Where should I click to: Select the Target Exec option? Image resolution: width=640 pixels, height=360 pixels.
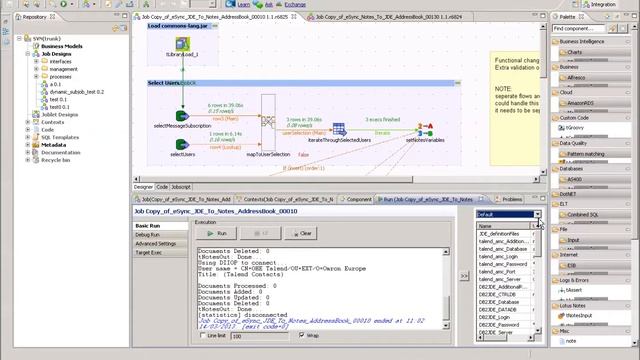pyautogui.click(x=149, y=253)
